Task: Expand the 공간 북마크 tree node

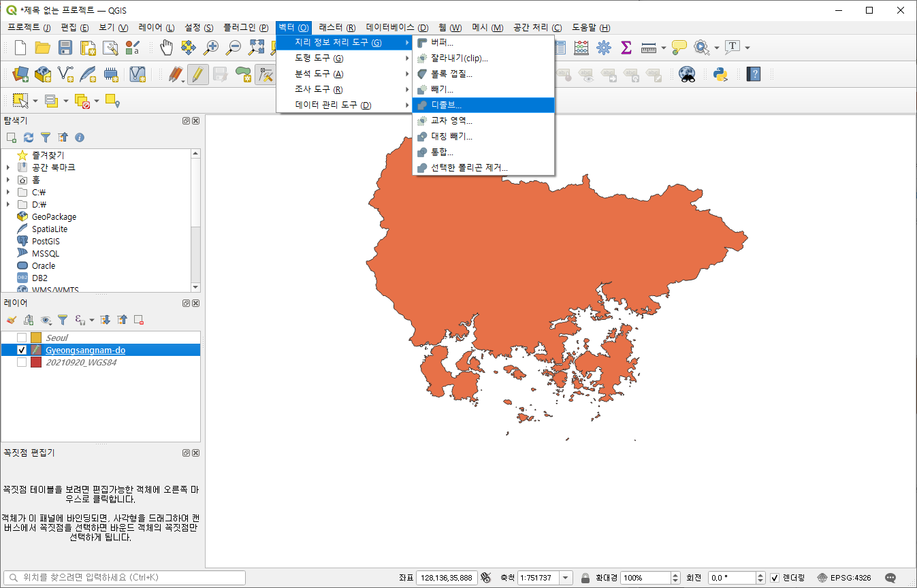Action: click(x=7, y=167)
